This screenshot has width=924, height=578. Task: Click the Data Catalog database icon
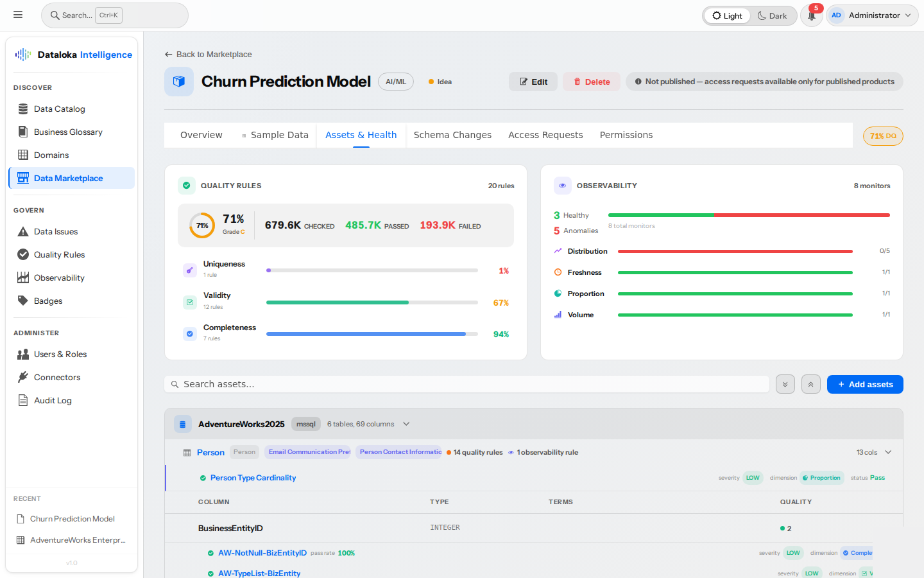tap(23, 109)
